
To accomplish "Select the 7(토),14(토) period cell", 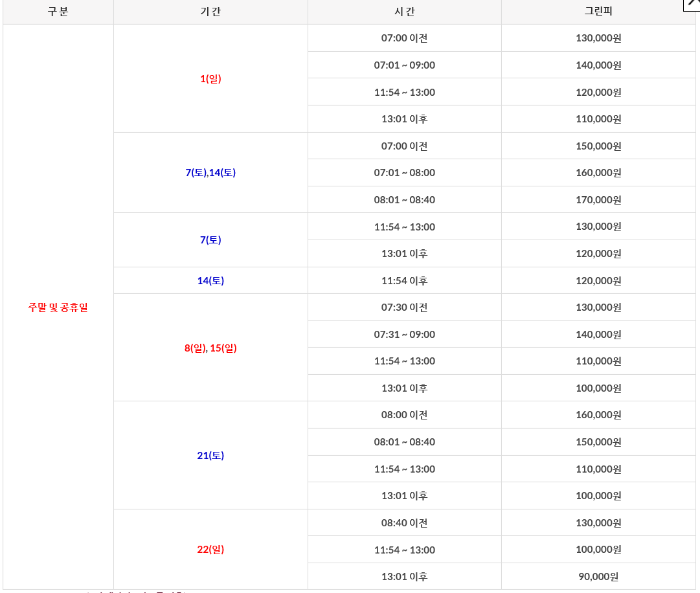I will [x=210, y=173].
